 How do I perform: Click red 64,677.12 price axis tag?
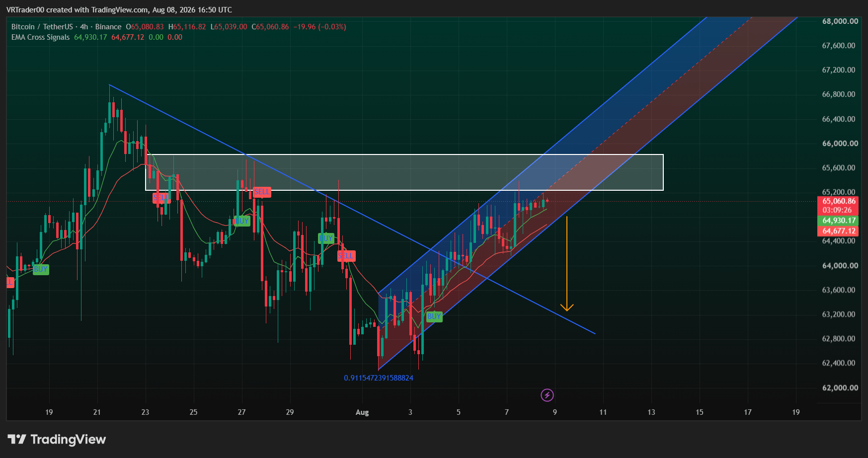[x=839, y=231]
